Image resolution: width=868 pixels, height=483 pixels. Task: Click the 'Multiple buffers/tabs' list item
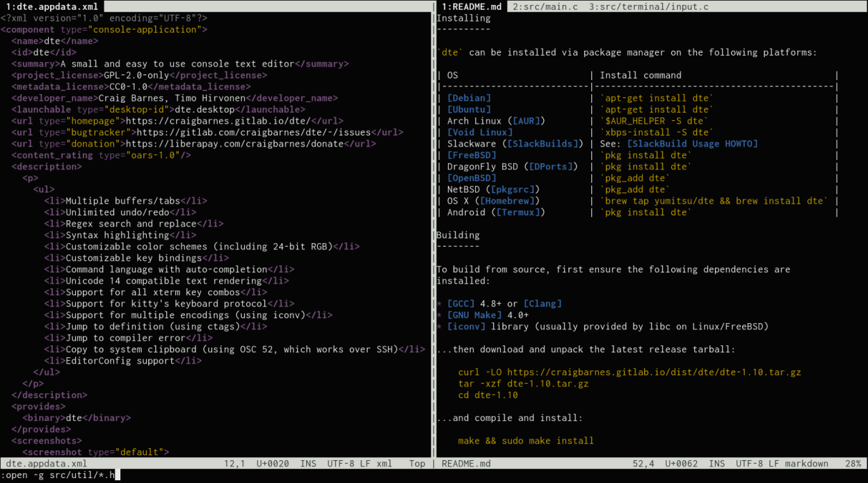pyautogui.click(x=125, y=201)
